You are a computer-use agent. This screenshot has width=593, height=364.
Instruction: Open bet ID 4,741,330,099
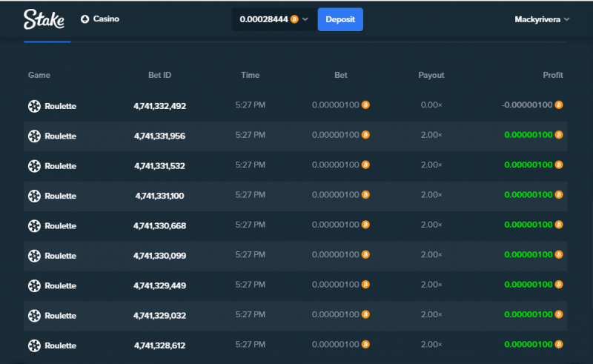(x=159, y=256)
